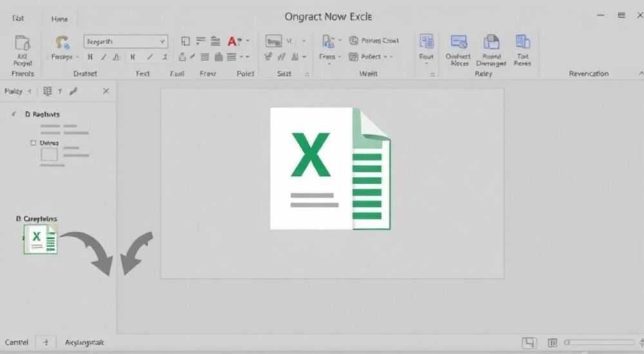This screenshot has width=644, height=354.
Task: Click the boxed label icon in Sazt group
Action: (274, 41)
